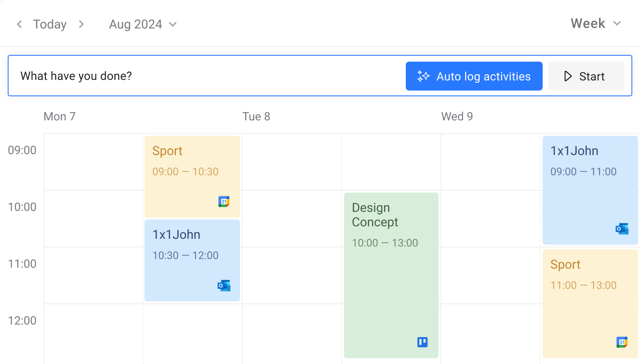Click the Google Calendar icon on Monday's Sport event
The width and height of the screenshot is (640, 364).
224,202
